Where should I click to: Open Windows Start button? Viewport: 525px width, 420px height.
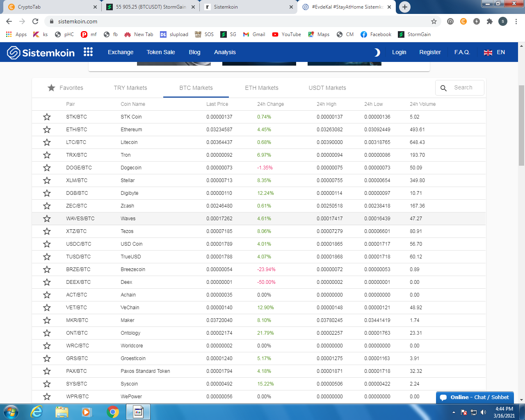[x=11, y=412]
